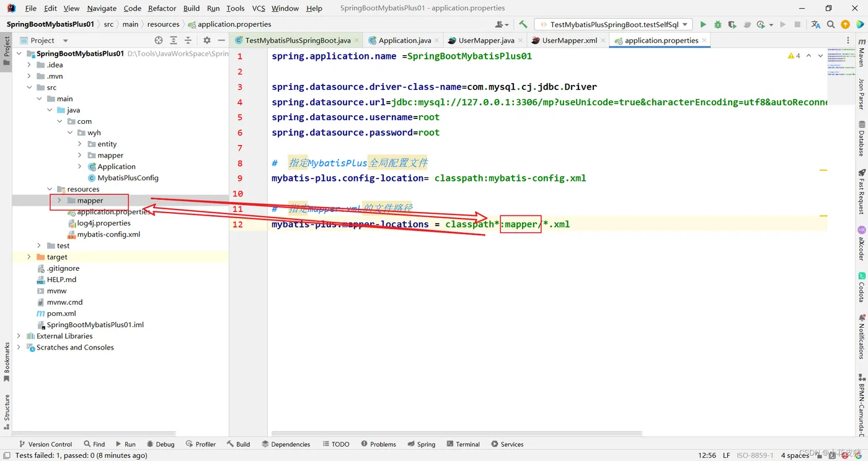Click the translate icon in toolbar
This screenshot has width=868, height=461.
[815, 25]
